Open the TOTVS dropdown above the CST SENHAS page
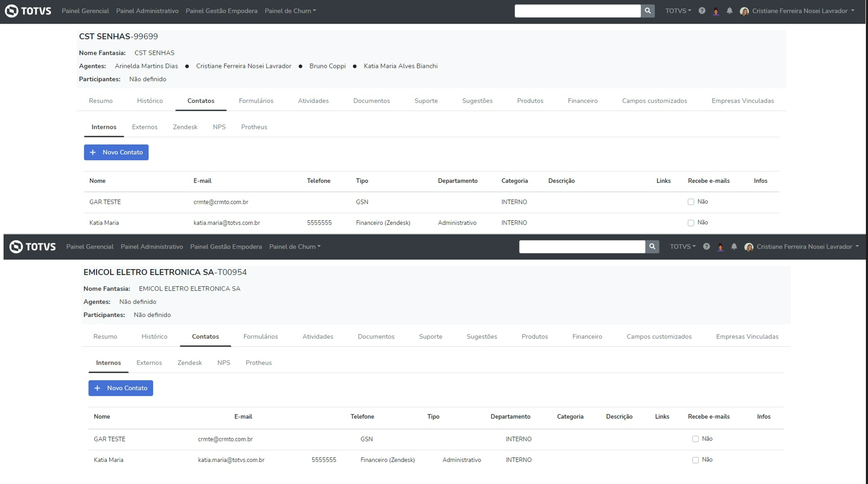Viewport: 868px width, 484px height. point(678,11)
